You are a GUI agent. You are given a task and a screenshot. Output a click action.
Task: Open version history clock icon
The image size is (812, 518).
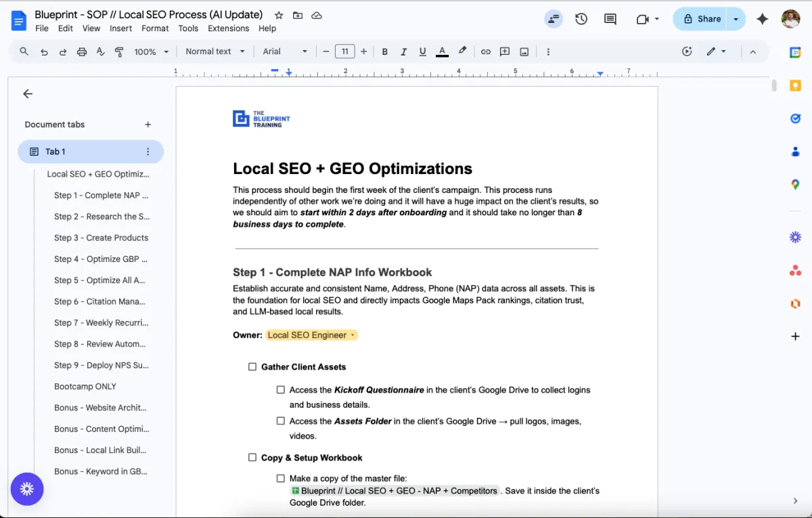pos(581,19)
